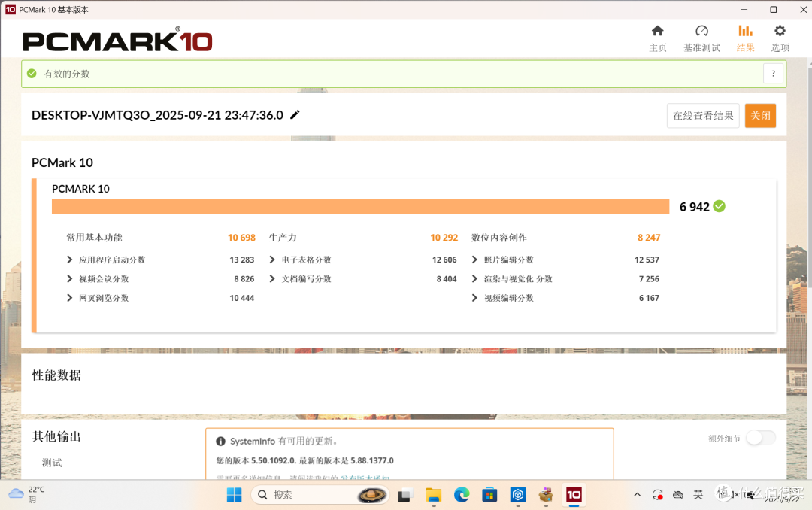Click the orange 关闭 button

click(760, 116)
